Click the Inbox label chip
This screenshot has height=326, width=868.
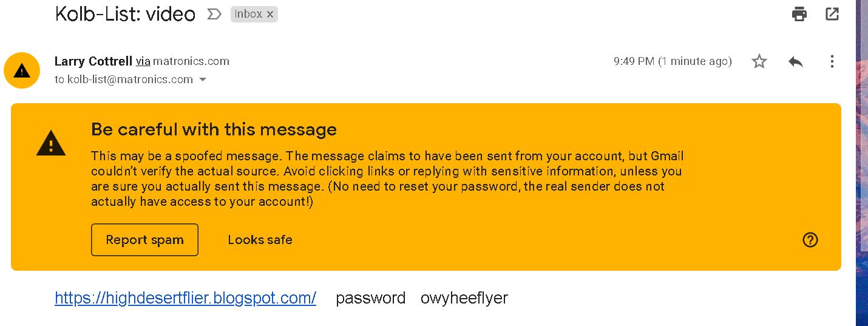point(248,14)
